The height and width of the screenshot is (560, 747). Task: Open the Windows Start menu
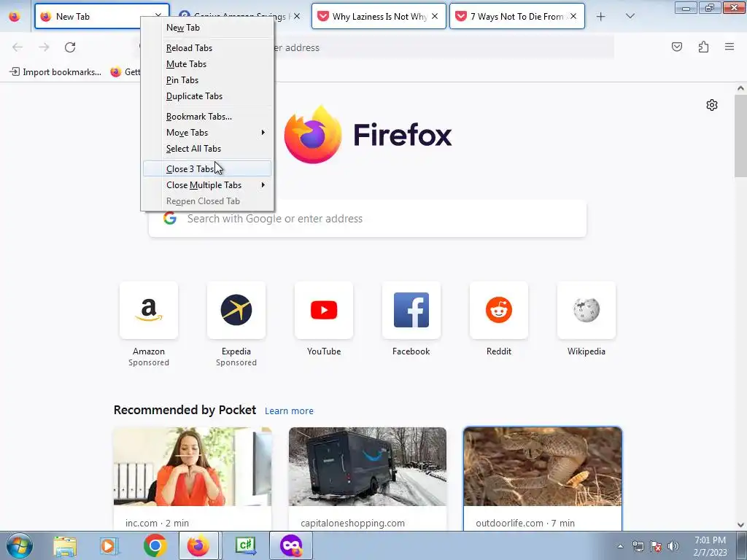(x=19, y=545)
